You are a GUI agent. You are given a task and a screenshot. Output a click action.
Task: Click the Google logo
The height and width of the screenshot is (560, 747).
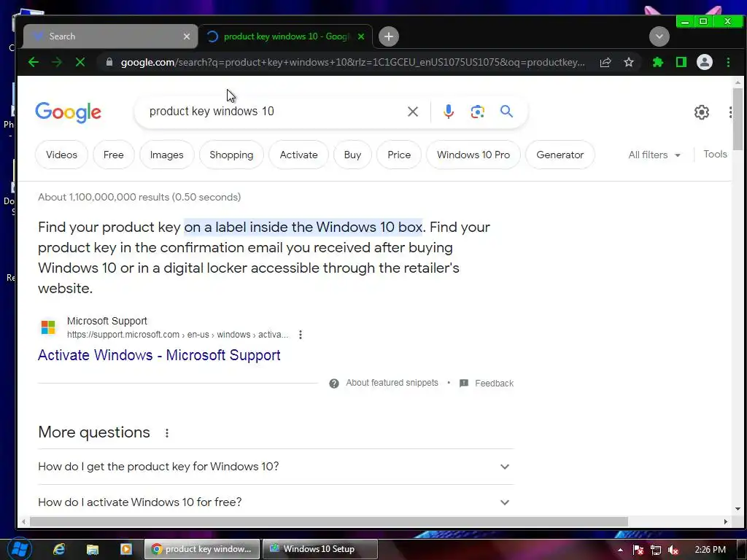point(68,112)
